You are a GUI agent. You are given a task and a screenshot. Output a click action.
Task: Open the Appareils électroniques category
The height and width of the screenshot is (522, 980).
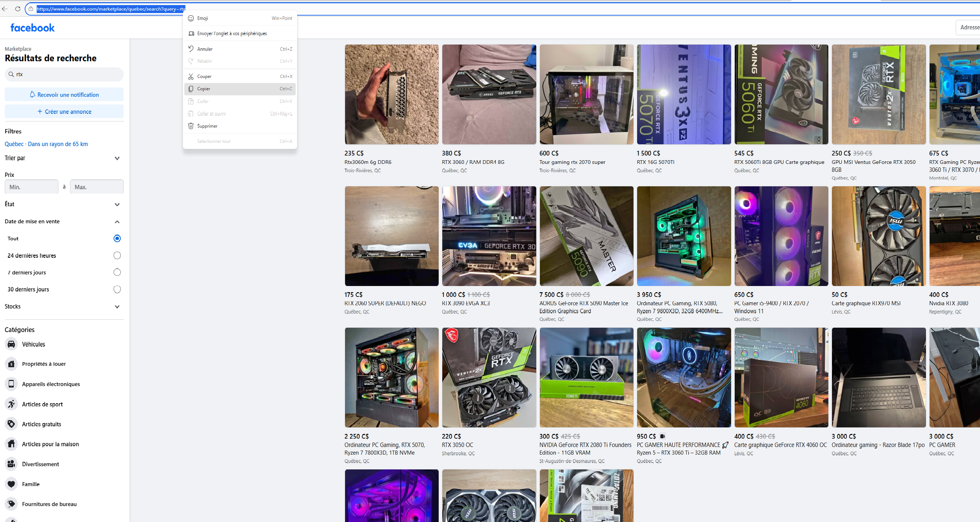52,384
